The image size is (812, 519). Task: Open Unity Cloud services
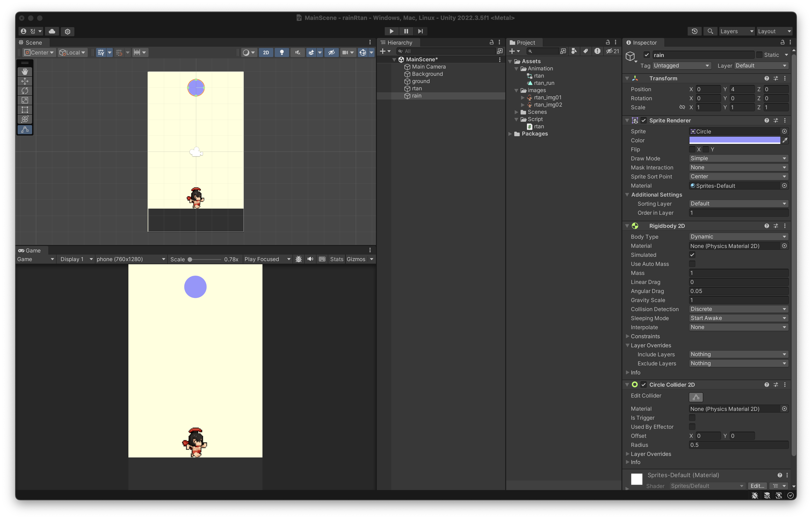point(52,31)
